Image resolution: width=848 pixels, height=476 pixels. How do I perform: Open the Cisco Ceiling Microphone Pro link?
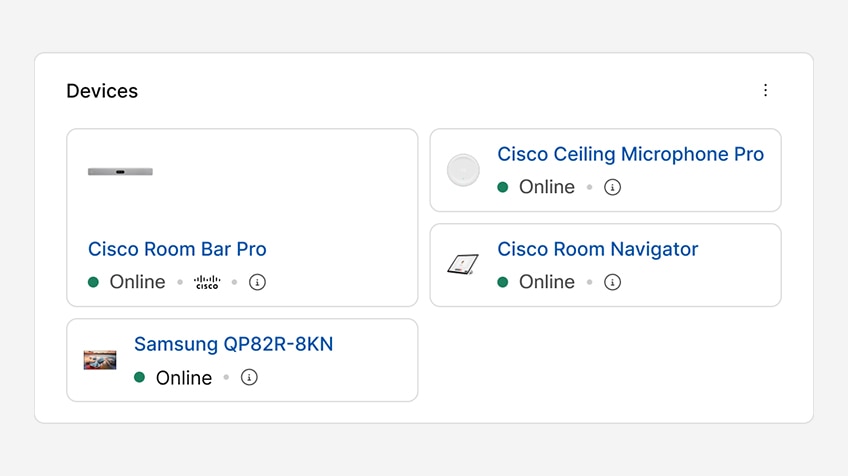click(x=631, y=154)
